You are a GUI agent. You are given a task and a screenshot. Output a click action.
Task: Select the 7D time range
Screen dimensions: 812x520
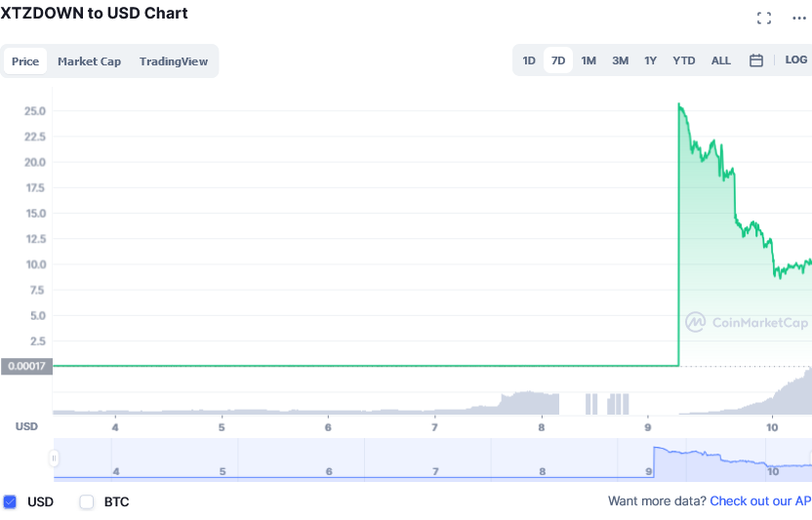[x=558, y=60]
